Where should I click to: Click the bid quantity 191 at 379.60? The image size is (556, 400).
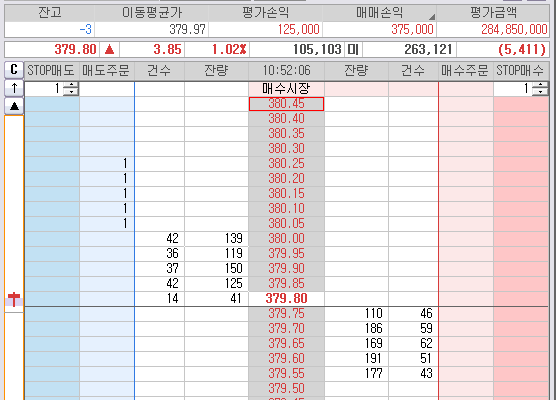tap(356, 359)
